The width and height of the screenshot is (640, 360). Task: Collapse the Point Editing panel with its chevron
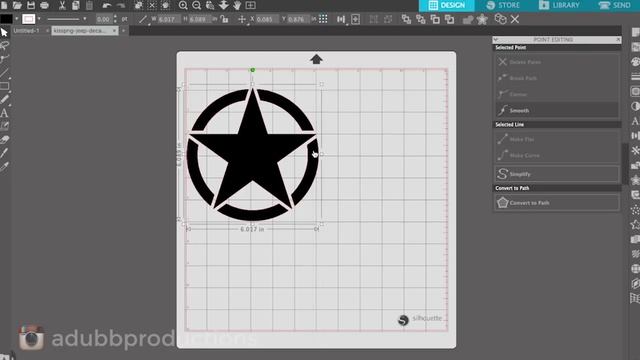pyautogui.click(x=496, y=40)
